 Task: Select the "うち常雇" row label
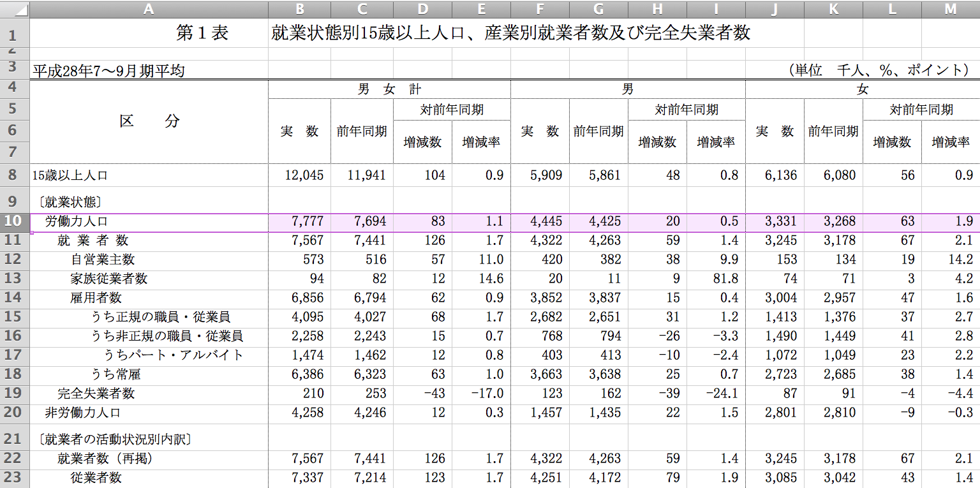coord(115,374)
